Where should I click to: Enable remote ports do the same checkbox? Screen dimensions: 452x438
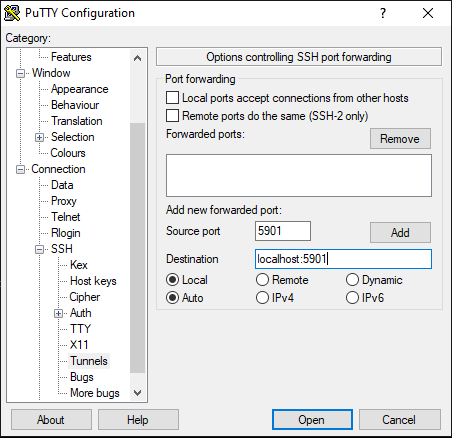(172, 116)
